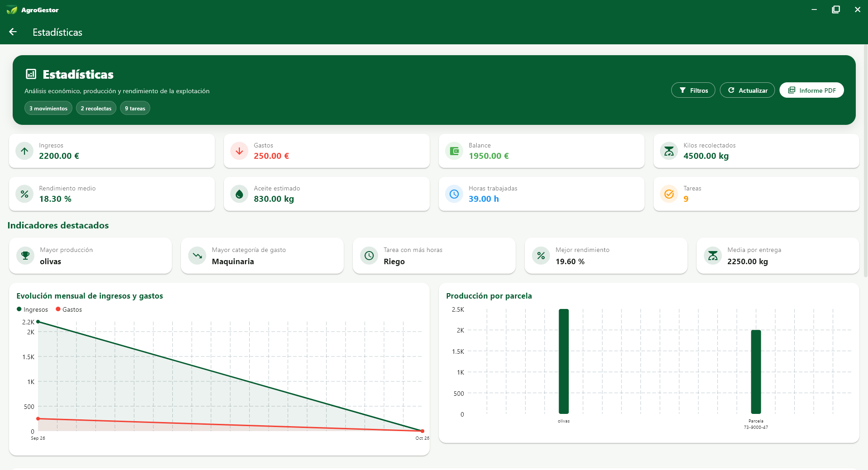Click the Maquinaria category text
Screen dimensions: 868x470
(x=233, y=261)
